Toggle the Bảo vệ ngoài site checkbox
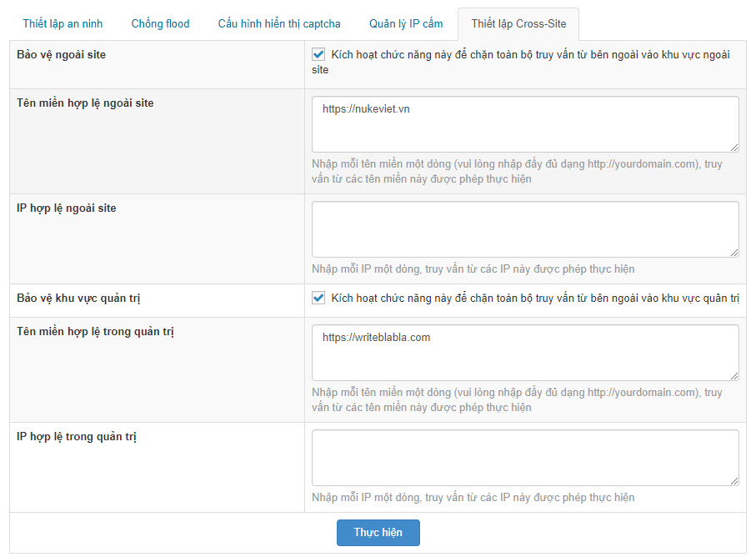756x557 pixels. pos(318,54)
